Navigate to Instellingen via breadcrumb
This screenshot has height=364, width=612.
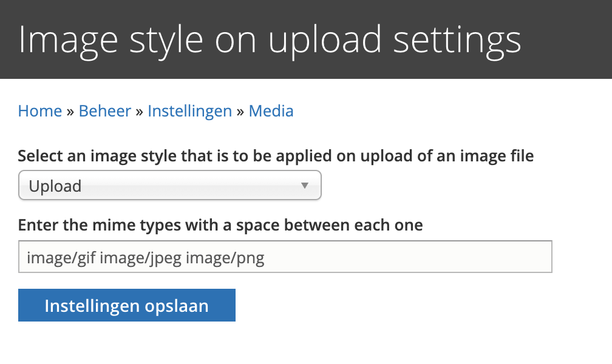click(189, 111)
